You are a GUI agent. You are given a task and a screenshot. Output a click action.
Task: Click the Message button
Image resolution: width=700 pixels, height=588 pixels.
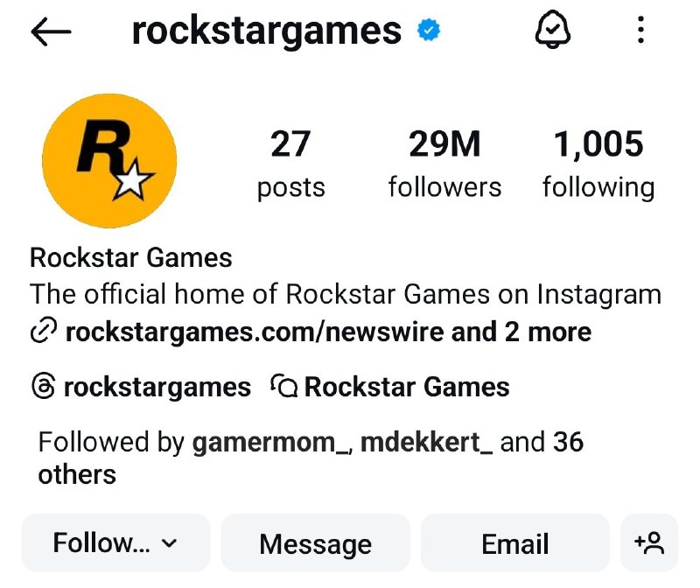315,543
